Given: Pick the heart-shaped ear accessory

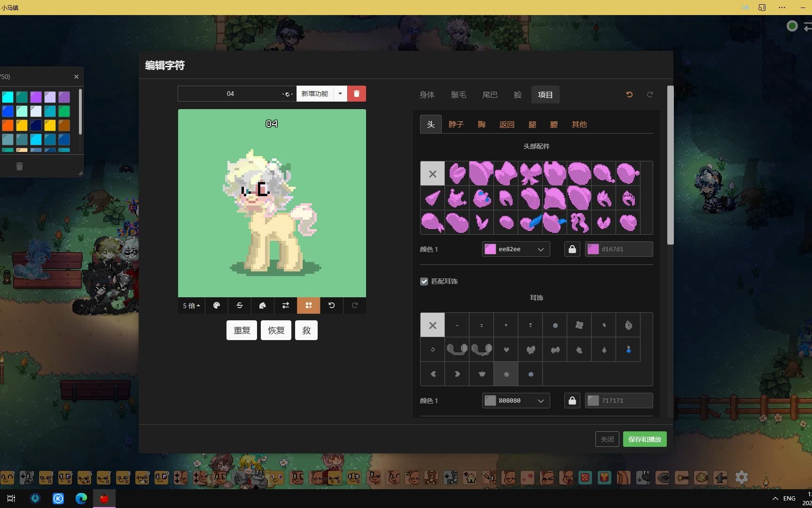Looking at the screenshot, I should [506, 349].
